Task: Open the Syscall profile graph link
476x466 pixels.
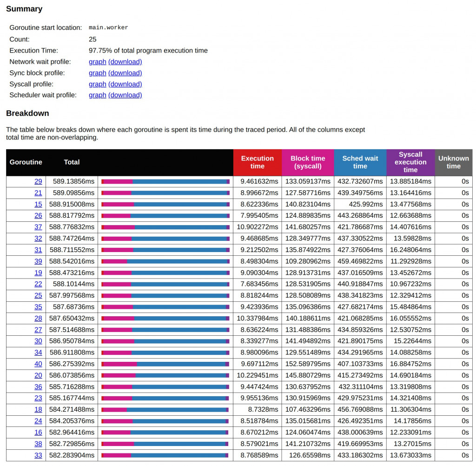Action: tap(97, 84)
